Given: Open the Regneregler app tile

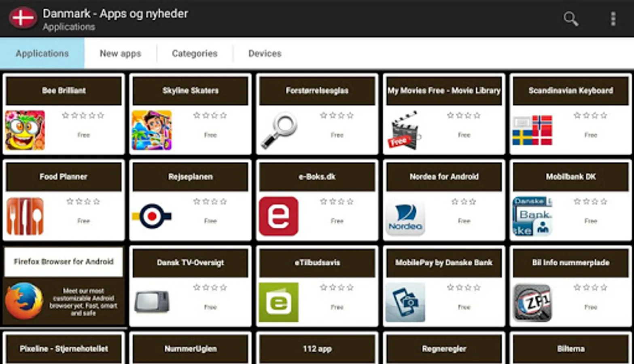Looking at the screenshot, I should pyautogui.click(x=444, y=348).
